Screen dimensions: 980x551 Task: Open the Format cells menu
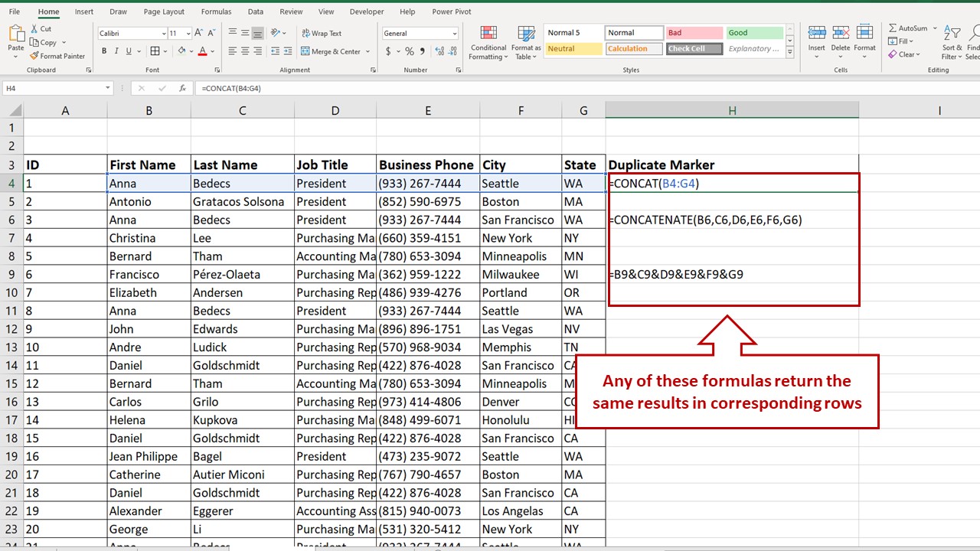(865, 40)
